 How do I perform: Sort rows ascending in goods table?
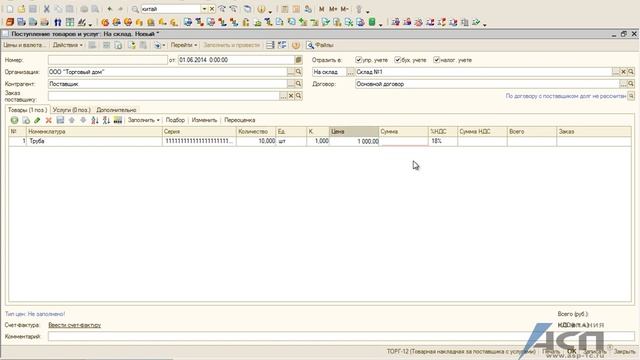(95, 120)
